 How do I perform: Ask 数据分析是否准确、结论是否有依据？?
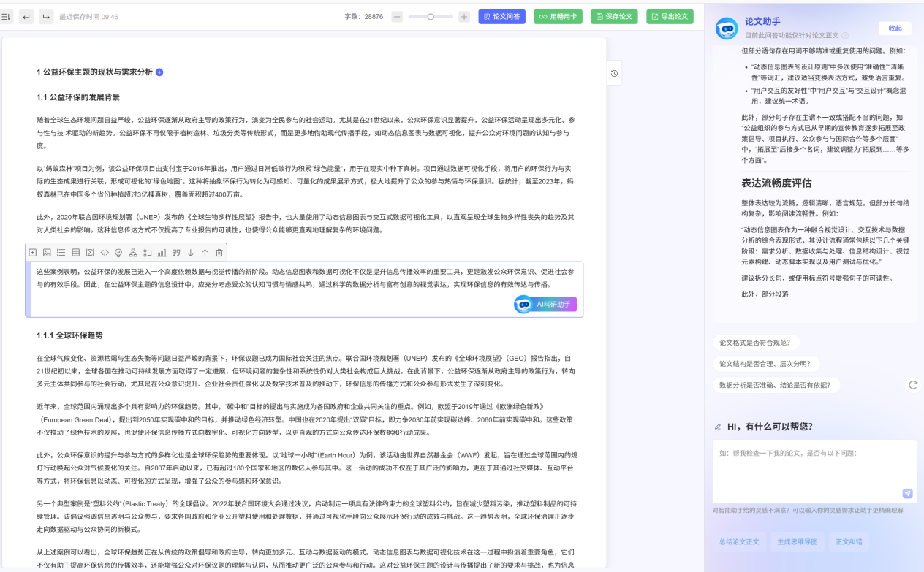[x=776, y=385]
